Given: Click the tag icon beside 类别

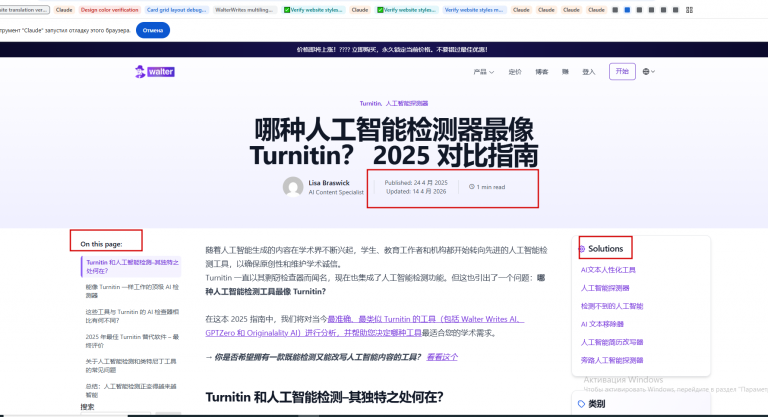Looking at the screenshot, I should click(x=581, y=404).
